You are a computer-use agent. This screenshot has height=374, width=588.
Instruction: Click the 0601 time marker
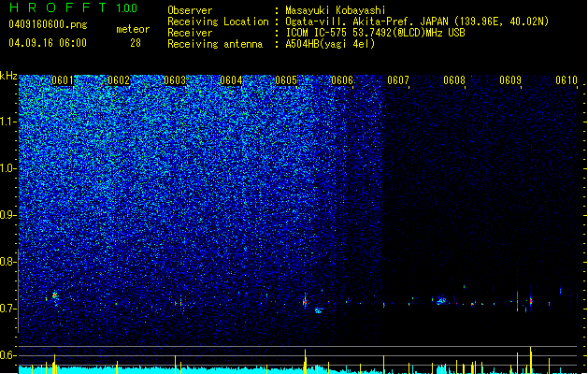[63, 80]
